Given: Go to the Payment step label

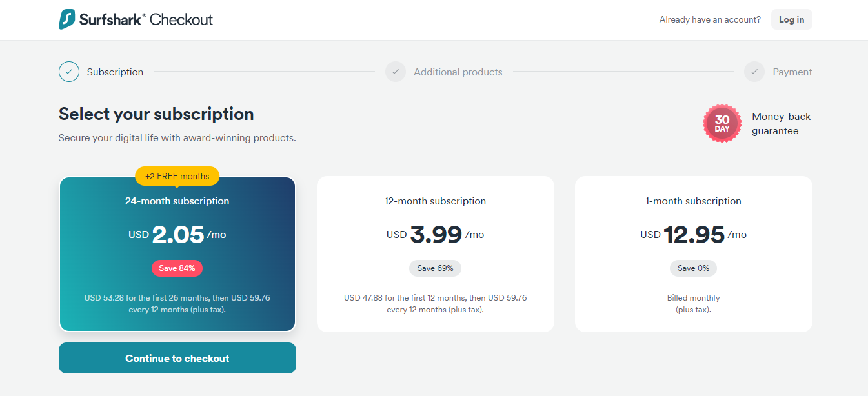Looking at the screenshot, I should pyautogui.click(x=792, y=72).
